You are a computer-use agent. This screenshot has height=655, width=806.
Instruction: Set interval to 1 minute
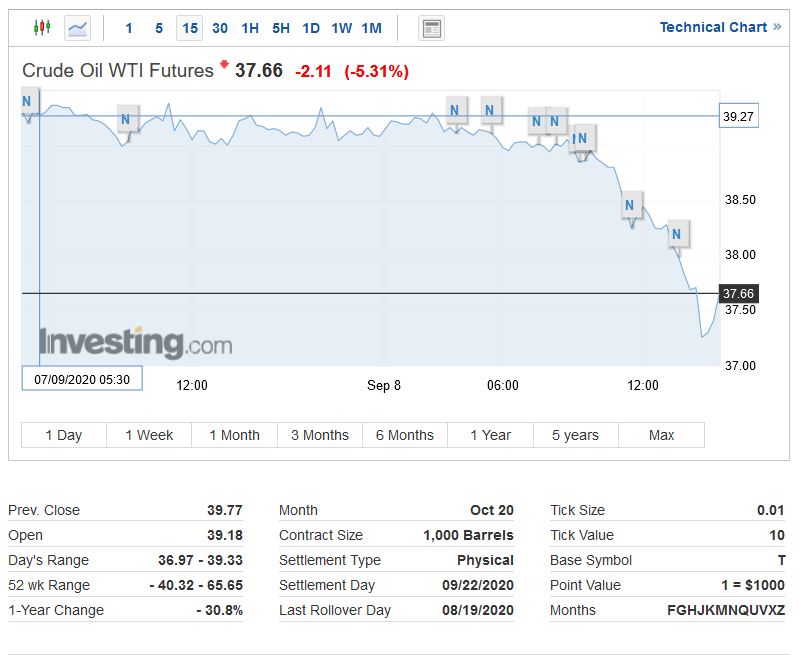129,28
